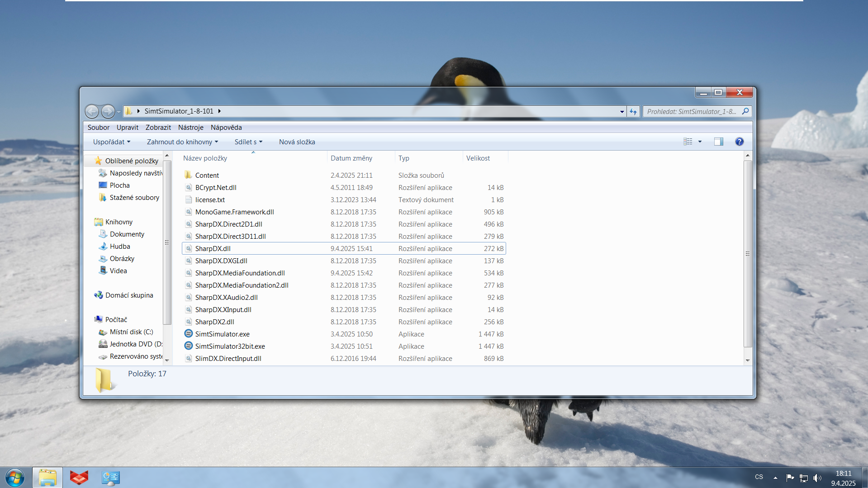868x488 pixels.
Task: Open the Soubor menu
Action: (98, 128)
